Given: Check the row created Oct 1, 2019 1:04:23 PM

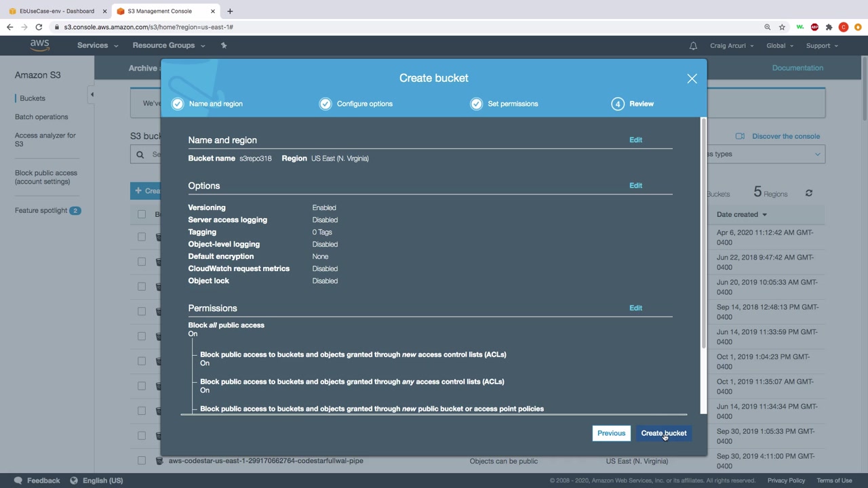Looking at the screenshot, I should pyautogui.click(x=142, y=361).
